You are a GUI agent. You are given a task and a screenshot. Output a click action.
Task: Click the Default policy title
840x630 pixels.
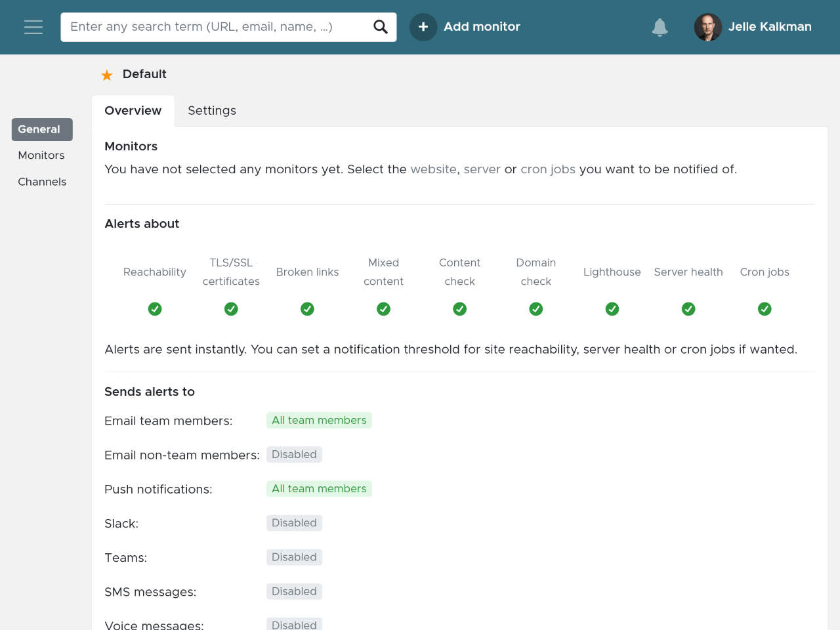click(144, 74)
